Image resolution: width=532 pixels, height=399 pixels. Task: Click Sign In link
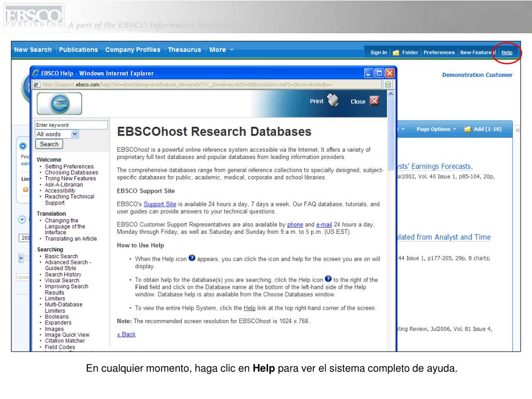(x=378, y=52)
